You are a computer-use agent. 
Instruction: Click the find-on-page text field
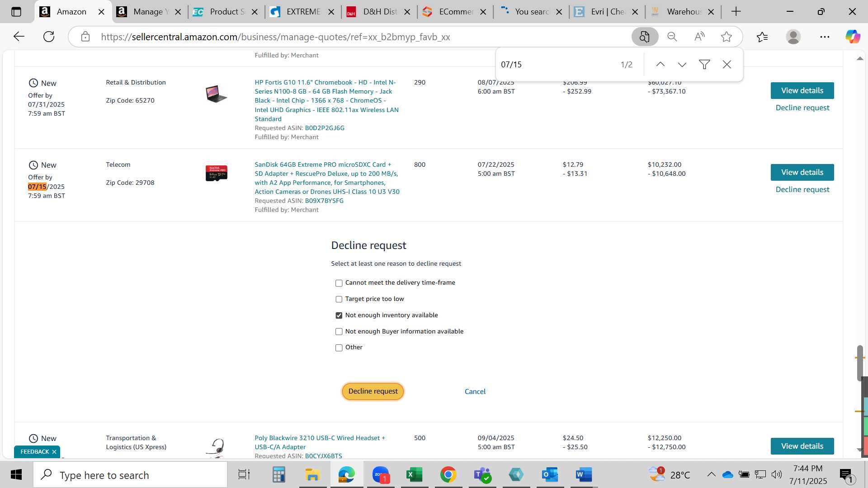click(556, 65)
